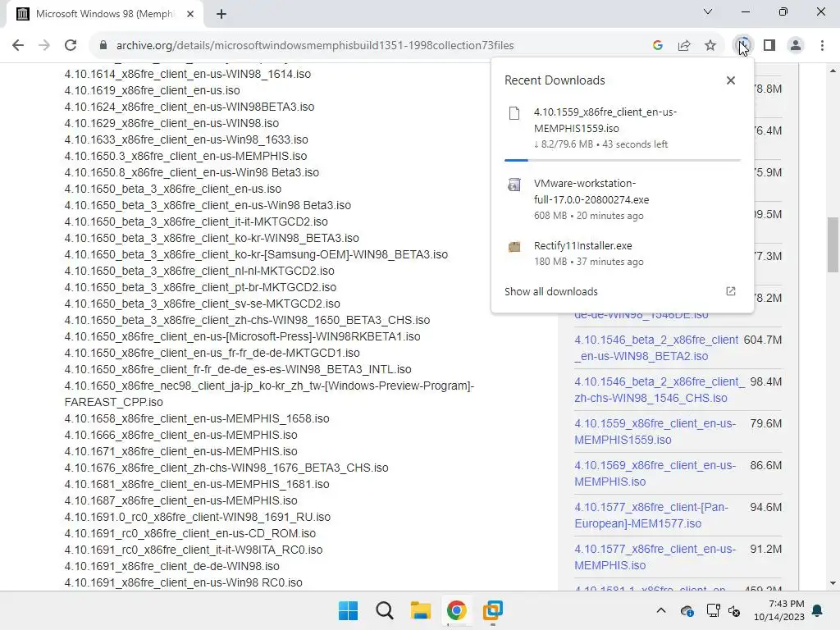Click the scrollbar up arrow

pos(833,71)
